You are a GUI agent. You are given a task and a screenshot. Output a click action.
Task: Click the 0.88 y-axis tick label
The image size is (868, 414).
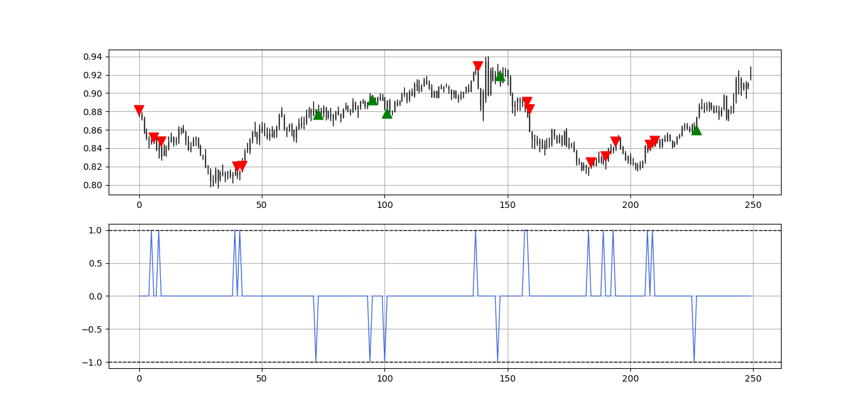point(93,112)
